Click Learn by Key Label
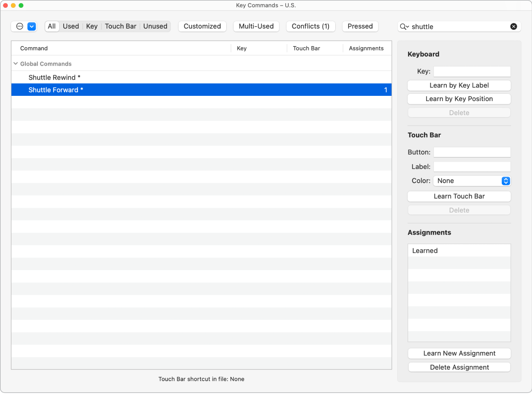This screenshot has height=394, width=532. click(459, 85)
